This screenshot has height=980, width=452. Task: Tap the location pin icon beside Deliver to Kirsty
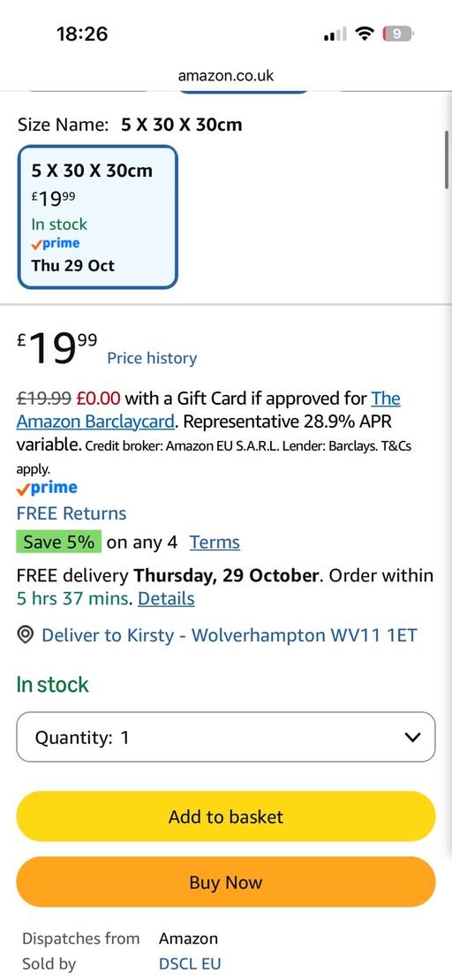[26, 635]
